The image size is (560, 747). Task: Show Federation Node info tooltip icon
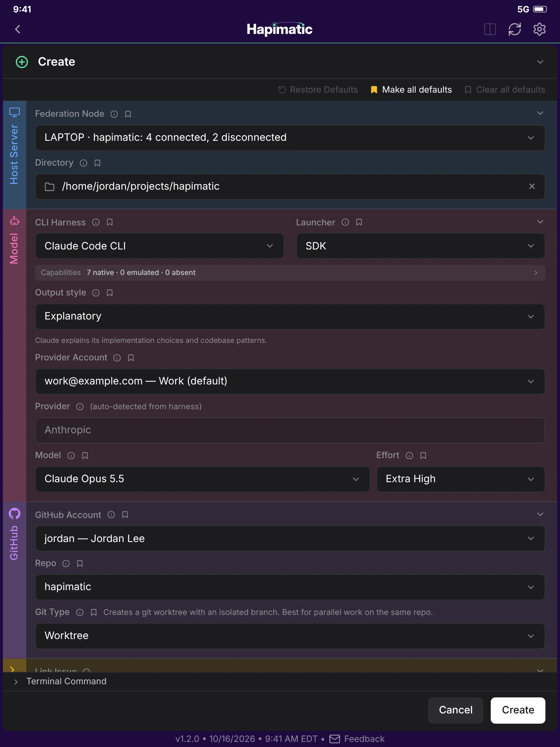[114, 114]
